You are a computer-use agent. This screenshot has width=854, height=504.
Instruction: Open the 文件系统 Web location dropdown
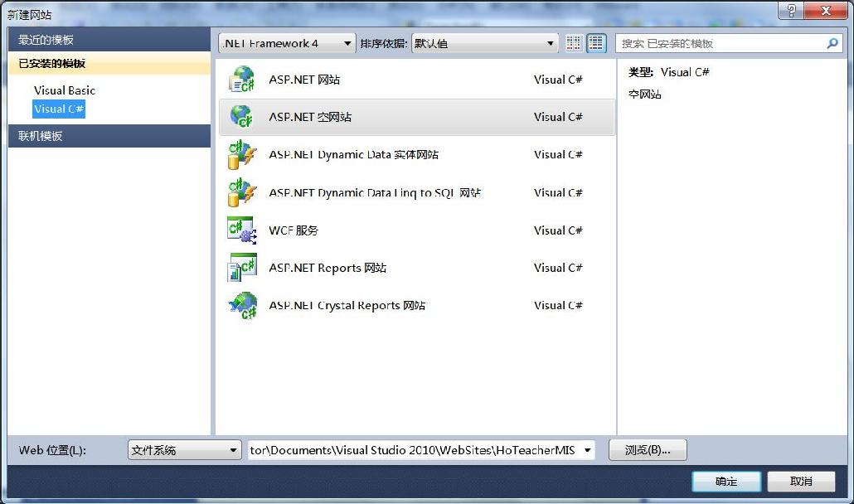click(x=185, y=450)
